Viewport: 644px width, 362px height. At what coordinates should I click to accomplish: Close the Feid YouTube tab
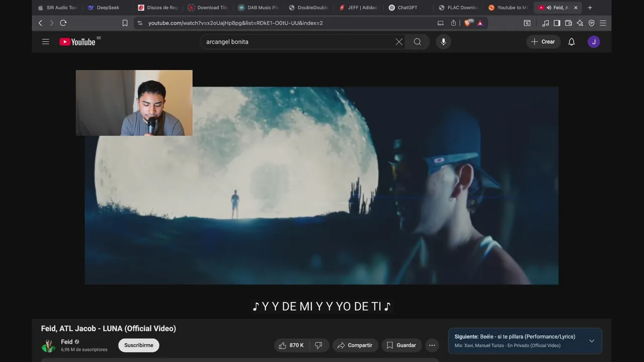point(576,8)
